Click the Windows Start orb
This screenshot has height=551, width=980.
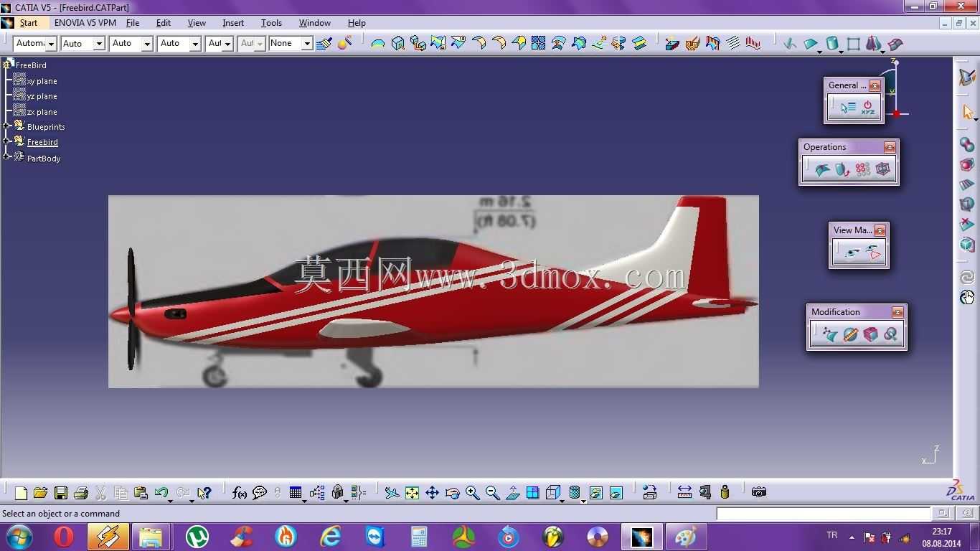click(19, 536)
